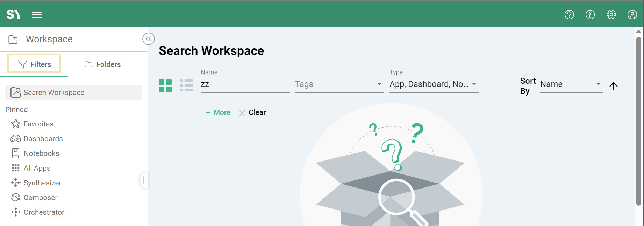This screenshot has width=644, height=226.
Task: Switch to grid tile view
Action: click(165, 85)
